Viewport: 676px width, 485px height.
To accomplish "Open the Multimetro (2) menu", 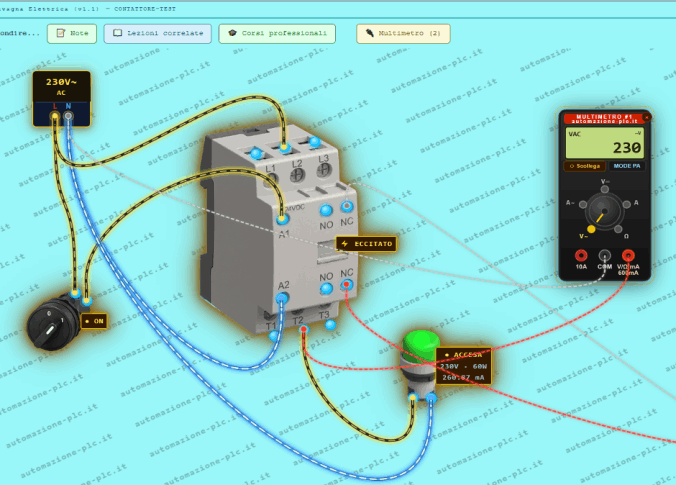I will pos(404,34).
